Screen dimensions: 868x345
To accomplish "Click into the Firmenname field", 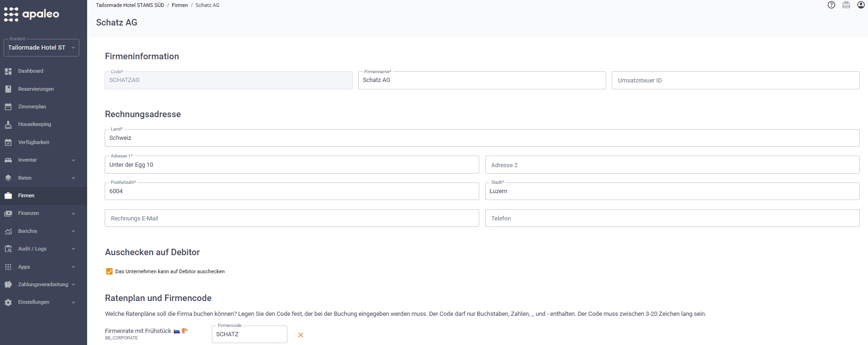I will pos(482,80).
